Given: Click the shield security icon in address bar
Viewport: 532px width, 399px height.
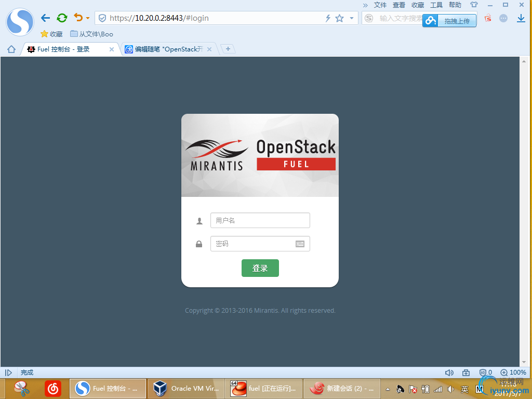Looking at the screenshot, I should (102, 18).
